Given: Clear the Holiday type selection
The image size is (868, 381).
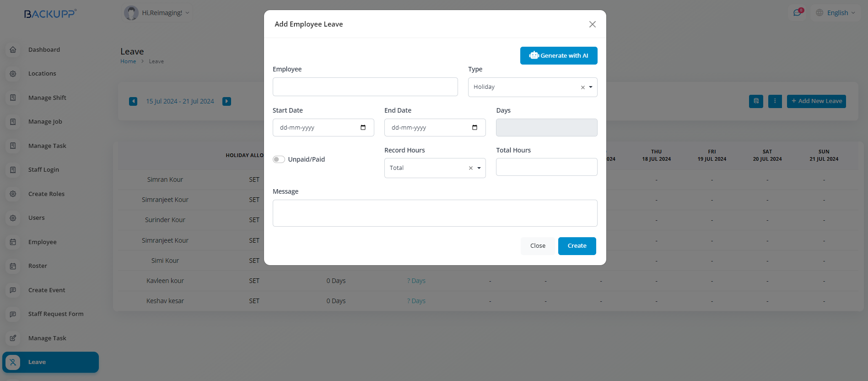Looking at the screenshot, I should click(582, 87).
